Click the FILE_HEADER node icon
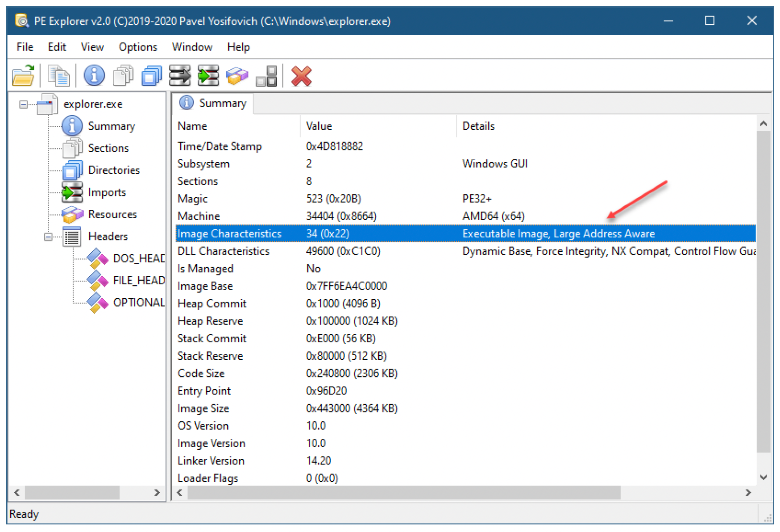The width and height of the screenshot is (780, 532). click(97, 280)
